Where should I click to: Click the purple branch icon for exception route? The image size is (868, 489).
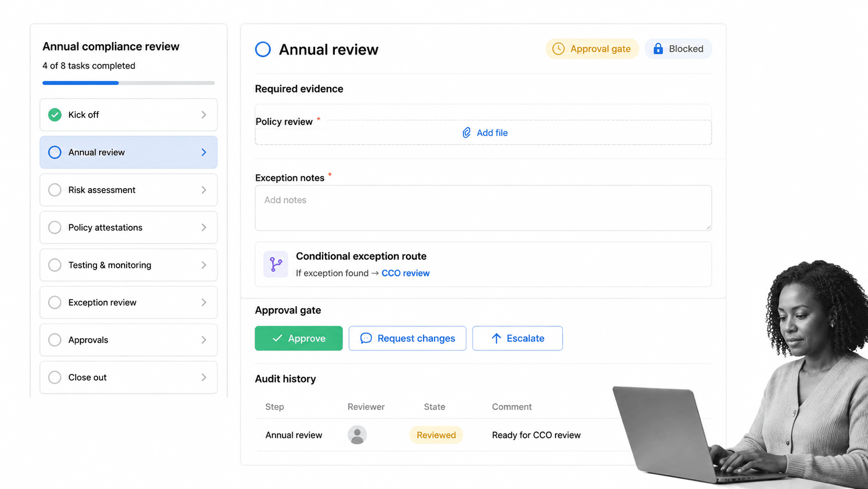pos(276,265)
